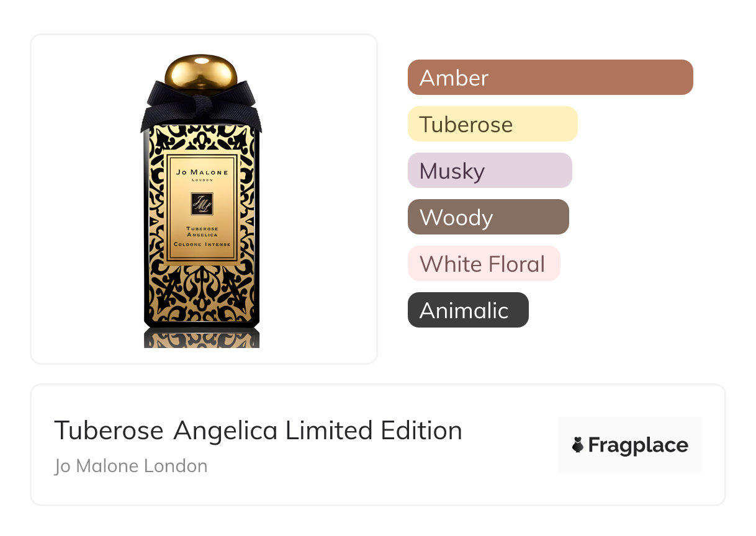Viewport: 756px width, 536px height.
Task: Click the small London text on the bottle label
Action: (202, 180)
